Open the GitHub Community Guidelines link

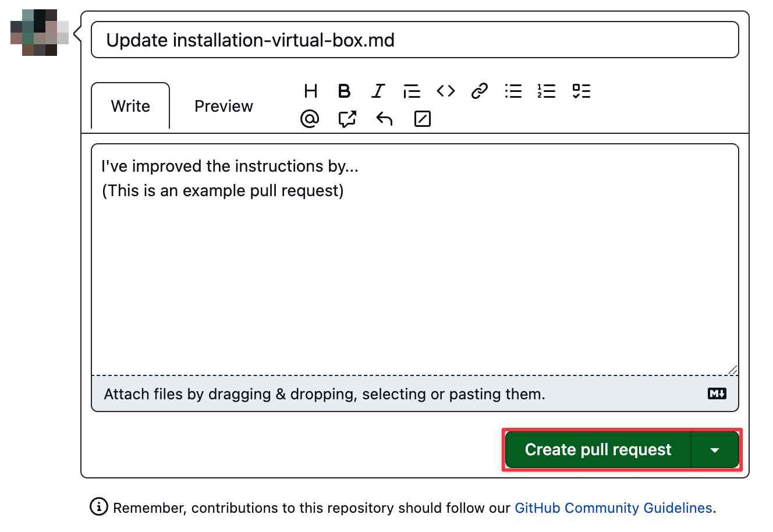[x=613, y=508]
